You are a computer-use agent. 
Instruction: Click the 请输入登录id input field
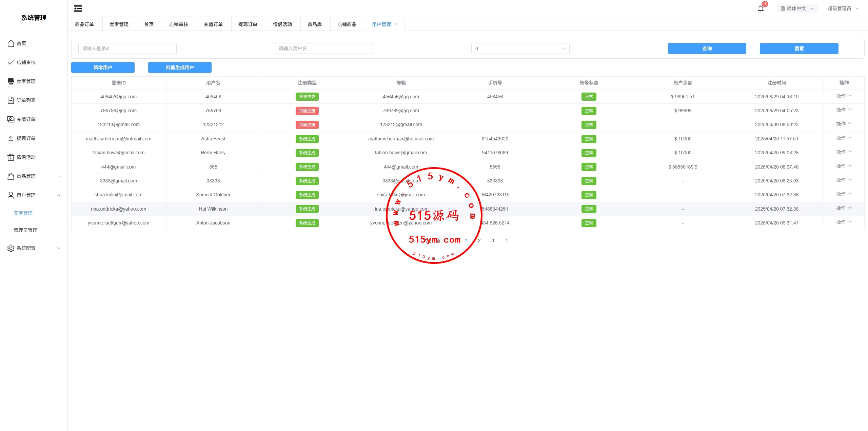point(127,48)
